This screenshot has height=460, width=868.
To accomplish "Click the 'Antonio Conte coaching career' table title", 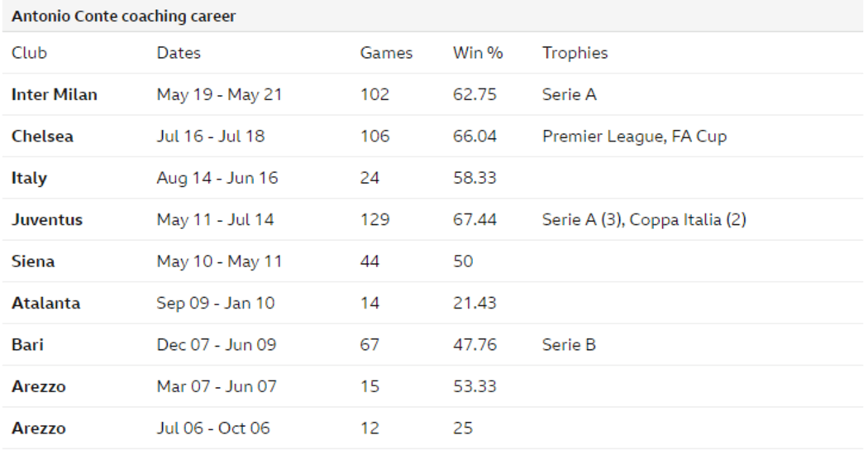I will pyautogui.click(x=123, y=17).
